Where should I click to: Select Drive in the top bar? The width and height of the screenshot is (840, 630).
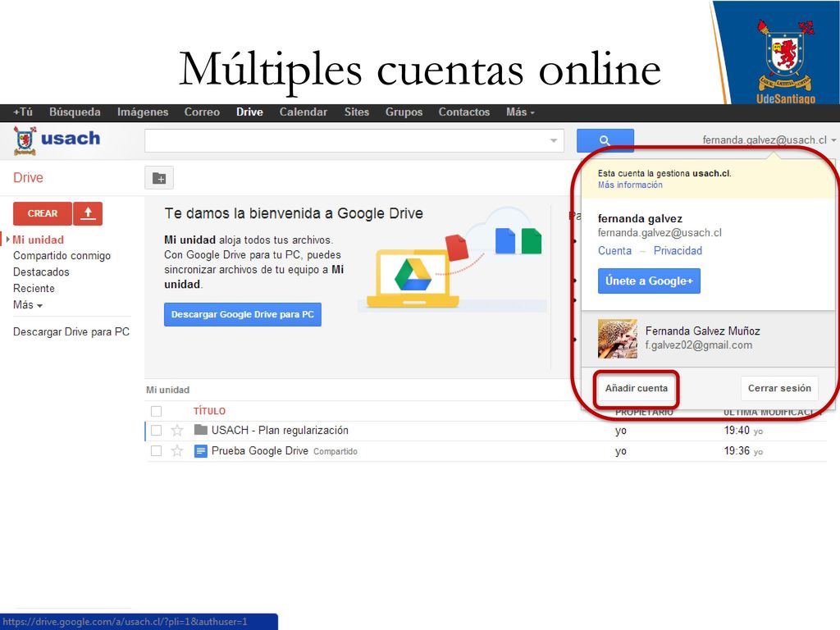click(x=249, y=112)
